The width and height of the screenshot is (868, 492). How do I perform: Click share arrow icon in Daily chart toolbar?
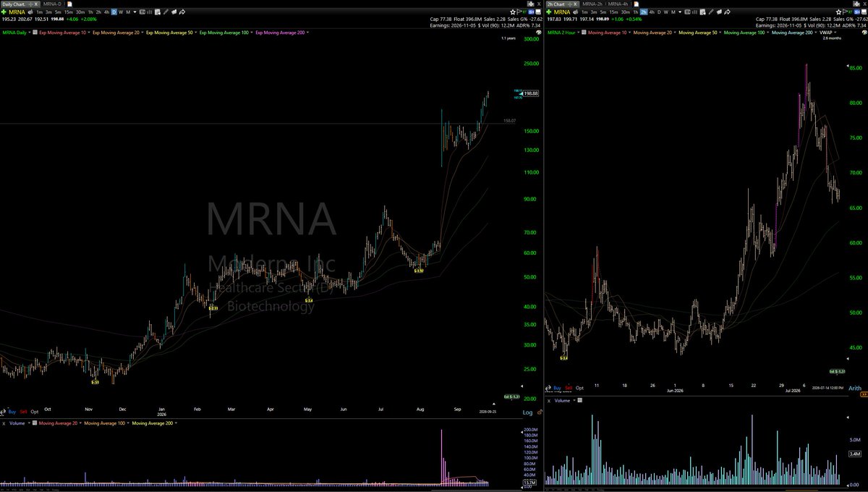tap(182, 12)
